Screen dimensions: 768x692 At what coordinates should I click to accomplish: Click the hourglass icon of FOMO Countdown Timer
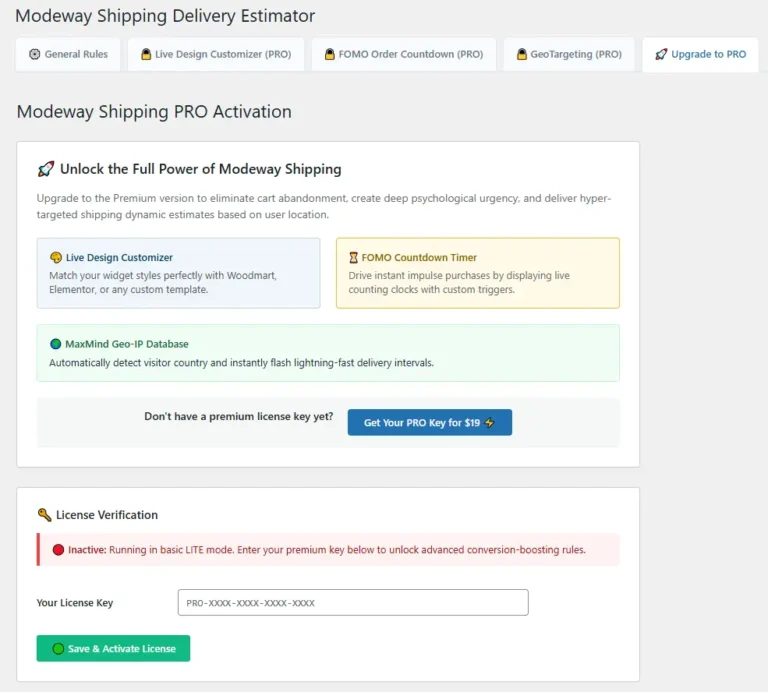353,258
